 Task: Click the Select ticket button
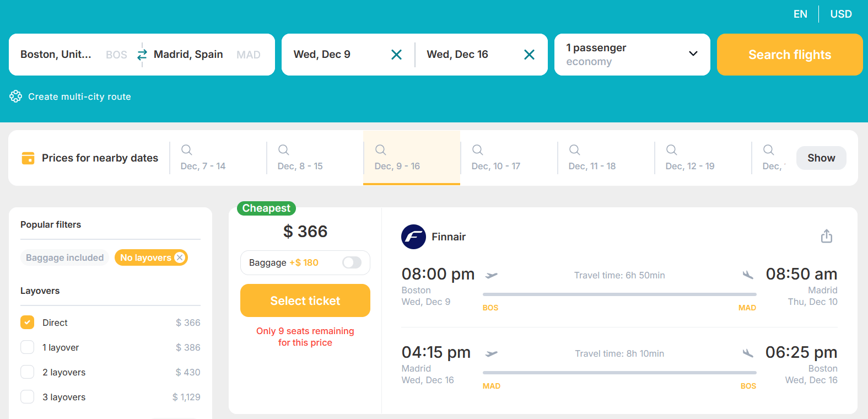(305, 300)
